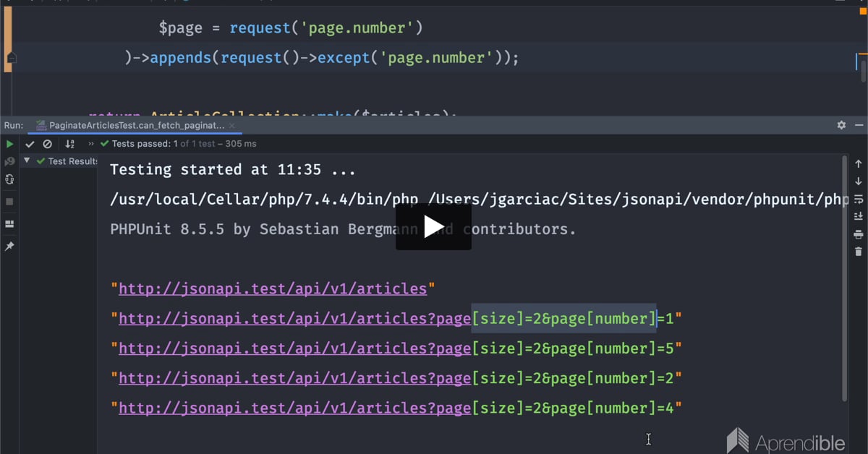Restore layout icon in Run sidebar

click(9, 224)
